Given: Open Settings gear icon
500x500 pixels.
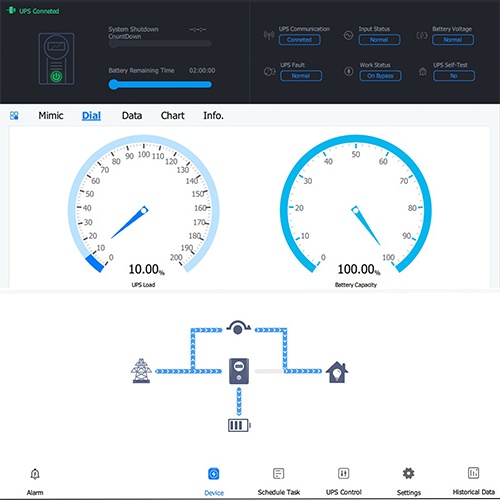Looking at the screenshot, I should pyautogui.click(x=408, y=473).
